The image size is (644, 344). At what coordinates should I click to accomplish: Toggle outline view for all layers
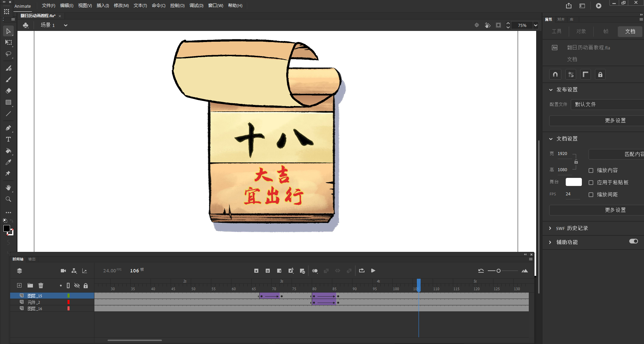[68, 285]
